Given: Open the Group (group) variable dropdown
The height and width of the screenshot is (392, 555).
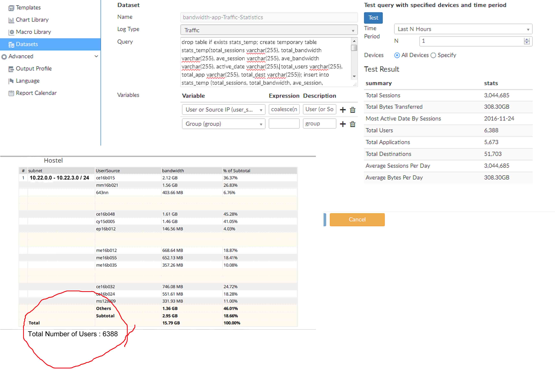Looking at the screenshot, I should tap(223, 124).
